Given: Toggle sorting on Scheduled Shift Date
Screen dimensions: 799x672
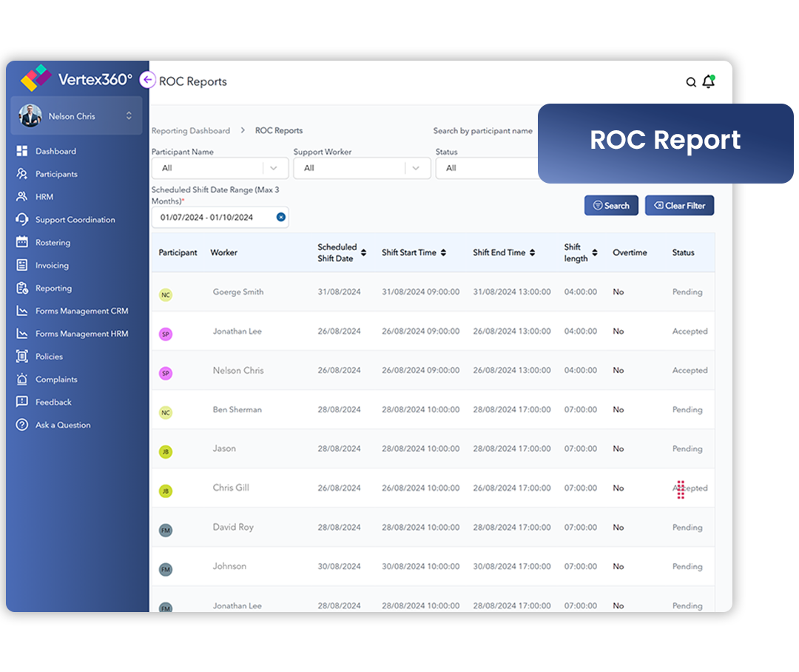Looking at the screenshot, I should coord(362,252).
